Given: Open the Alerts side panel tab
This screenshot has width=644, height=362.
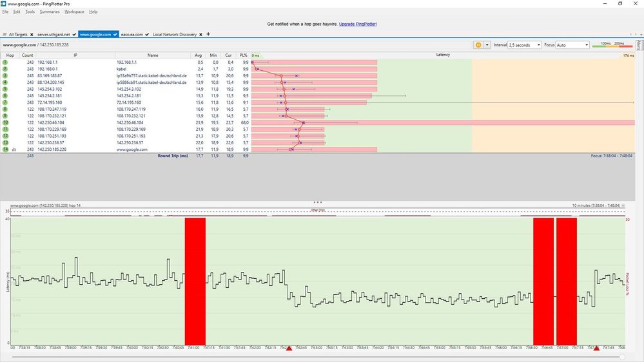Looking at the screenshot, I should tap(639, 45).
